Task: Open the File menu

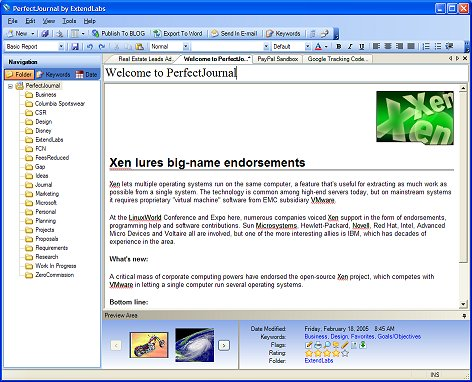Action: coord(12,21)
